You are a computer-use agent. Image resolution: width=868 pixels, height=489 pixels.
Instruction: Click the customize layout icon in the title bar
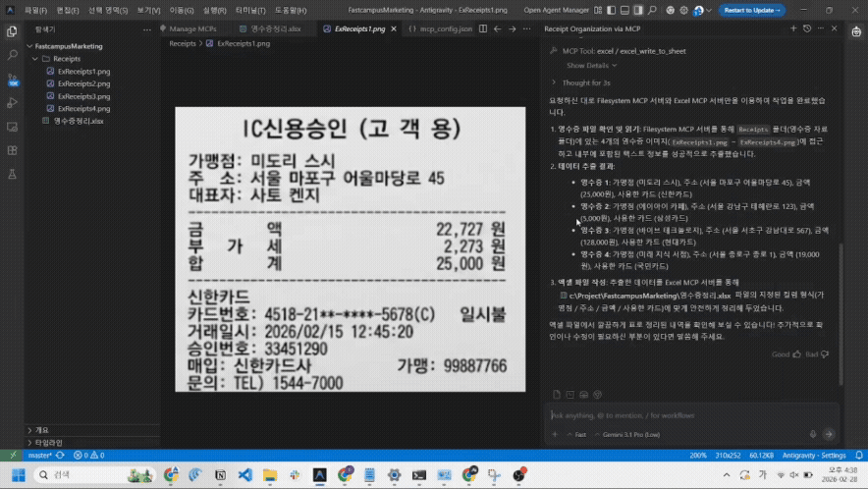point(598,10)
